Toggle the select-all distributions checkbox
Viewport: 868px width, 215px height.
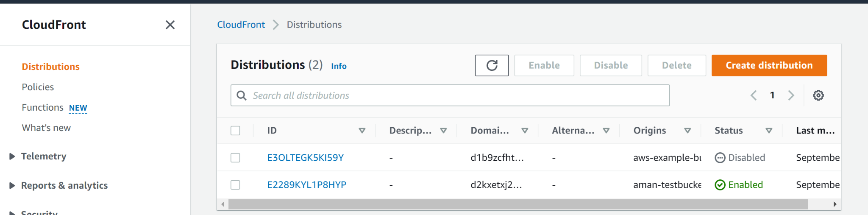235,131
